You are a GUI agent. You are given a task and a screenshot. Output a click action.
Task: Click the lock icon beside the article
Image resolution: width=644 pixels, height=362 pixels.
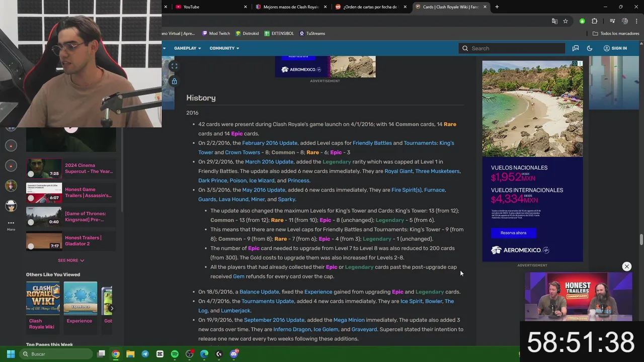click(x=174, y=81)
